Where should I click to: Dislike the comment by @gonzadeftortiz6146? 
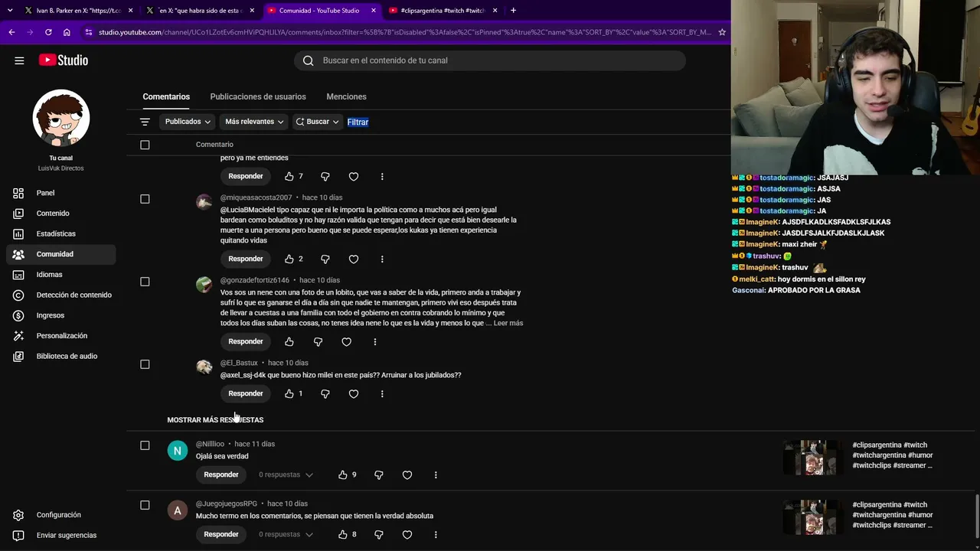(x=318, y=341)
